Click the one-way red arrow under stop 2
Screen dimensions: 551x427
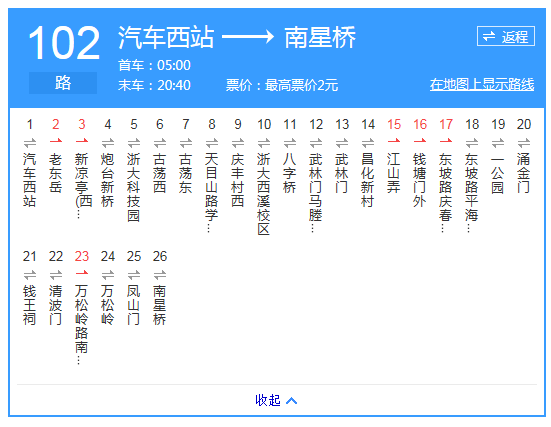(x=56, y=141)
